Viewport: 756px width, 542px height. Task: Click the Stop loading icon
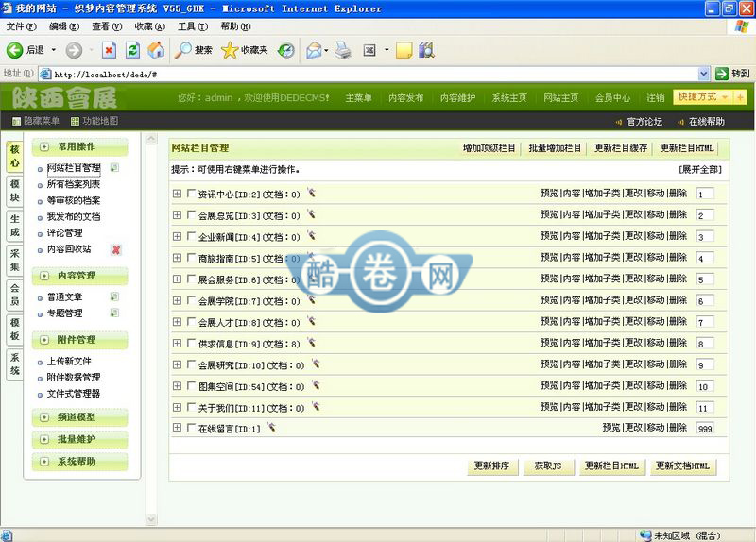tap(109, 50)
